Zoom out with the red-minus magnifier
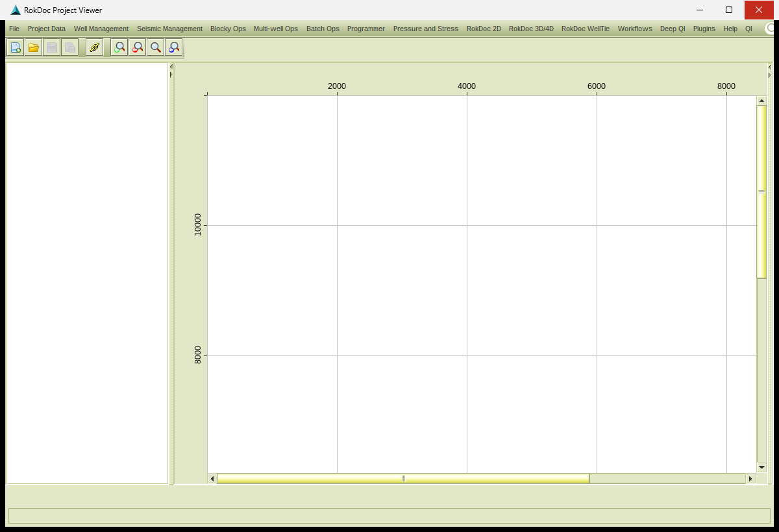The image size is (779, 532). coord(138,47)
